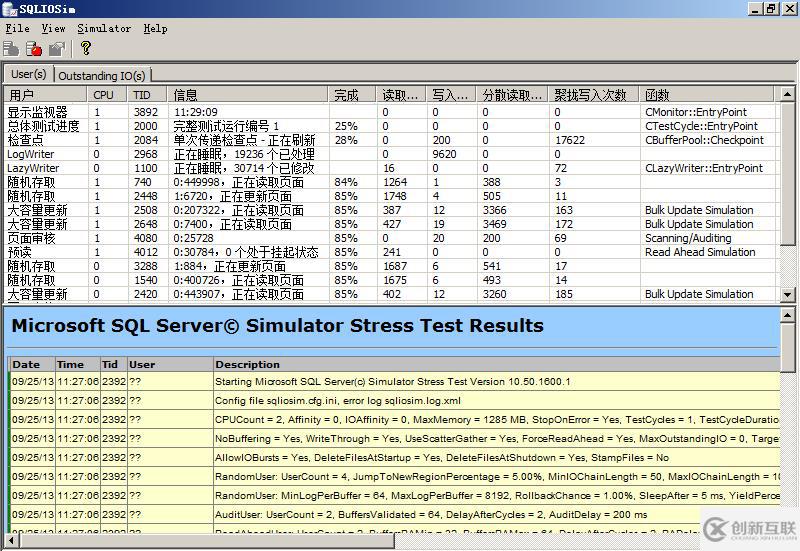The width and height of the screenshot is (800, 551).
Task: Open the Simulator menu
Action: (104, 28)
